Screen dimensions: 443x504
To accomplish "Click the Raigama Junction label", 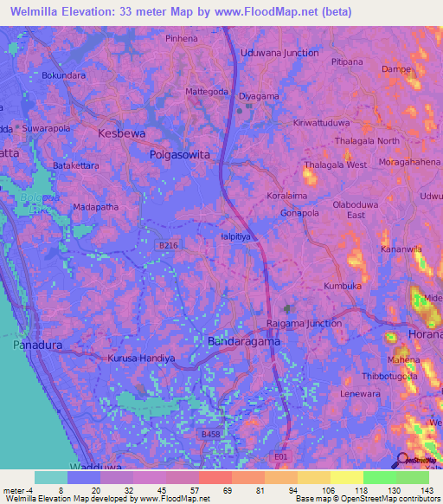I will coord(305,324).
